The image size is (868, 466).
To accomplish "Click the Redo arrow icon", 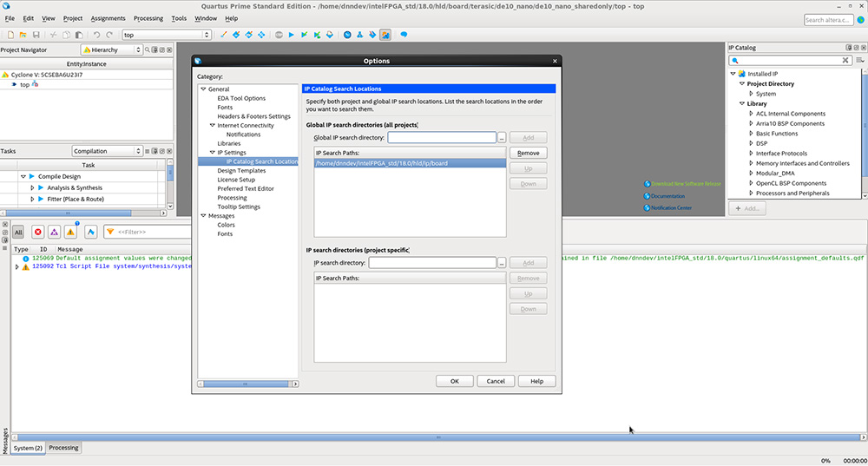I will coord(109,35).
